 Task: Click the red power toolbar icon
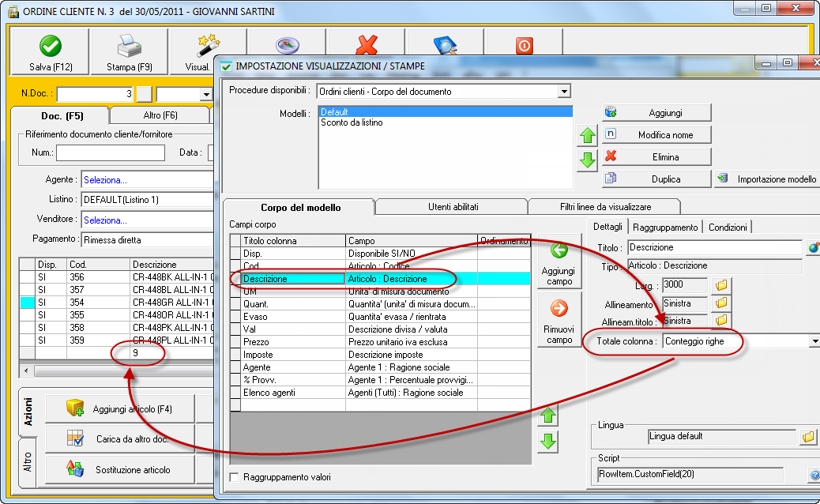[524, 45]
